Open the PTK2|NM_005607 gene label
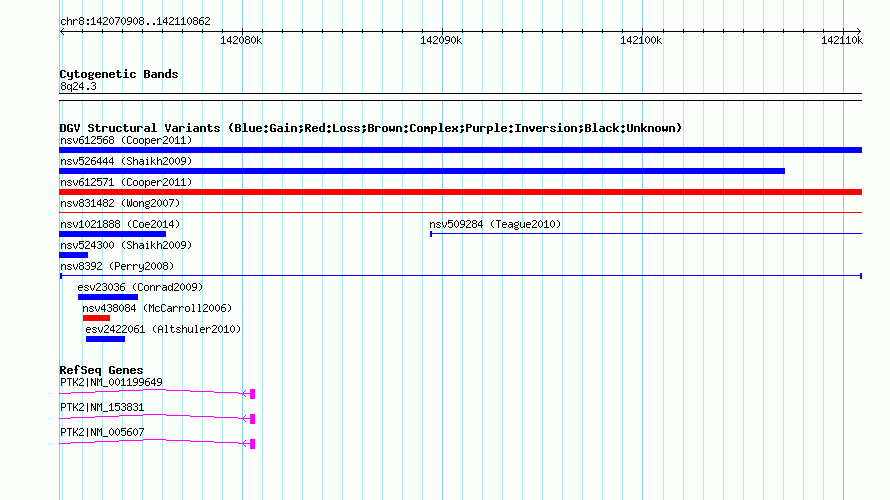This screenshot has width=890, height=500. point(102,432)
